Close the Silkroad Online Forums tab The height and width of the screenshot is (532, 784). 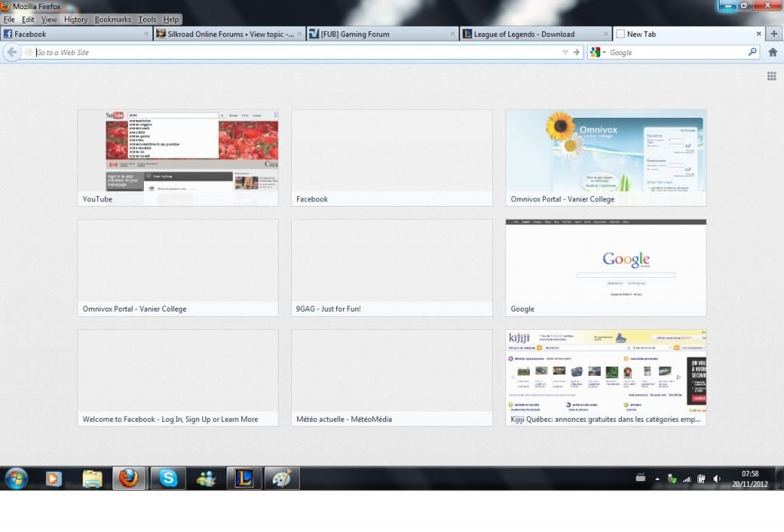tap(299, 34)
